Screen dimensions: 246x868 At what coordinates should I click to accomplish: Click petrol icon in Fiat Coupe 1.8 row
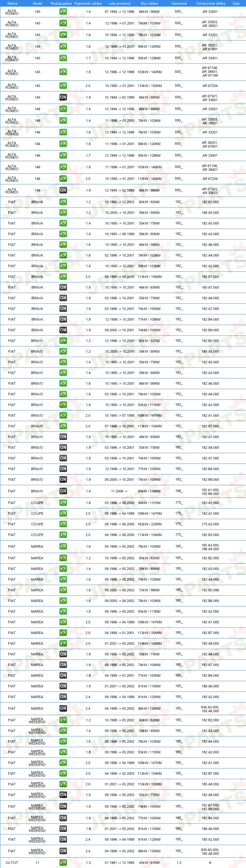click(63, 503)
